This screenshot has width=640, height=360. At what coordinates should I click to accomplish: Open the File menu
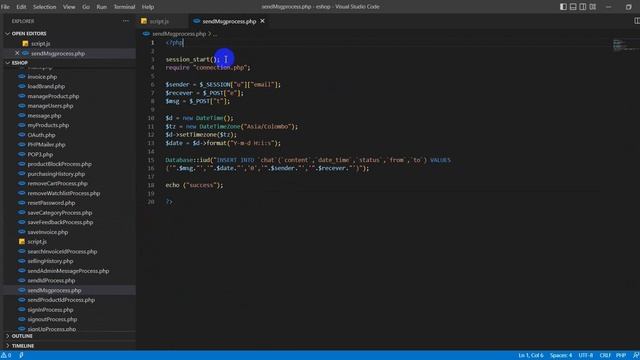tap(5, 7)
